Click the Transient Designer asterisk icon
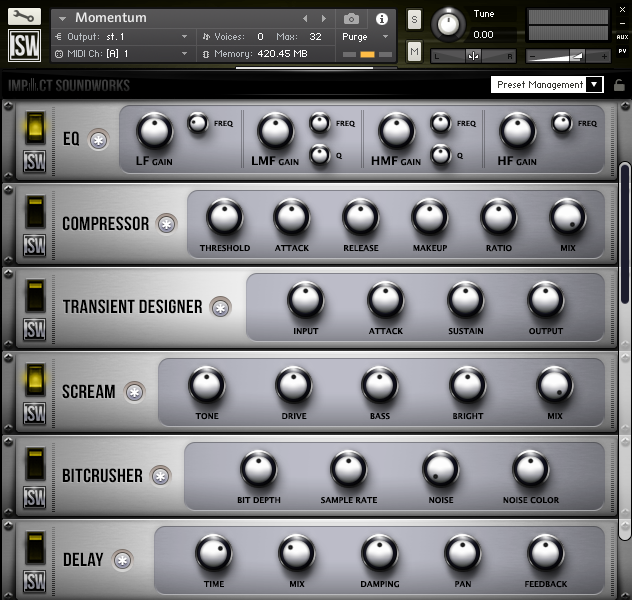Screen dimensions: 632x600 point(220,308)
